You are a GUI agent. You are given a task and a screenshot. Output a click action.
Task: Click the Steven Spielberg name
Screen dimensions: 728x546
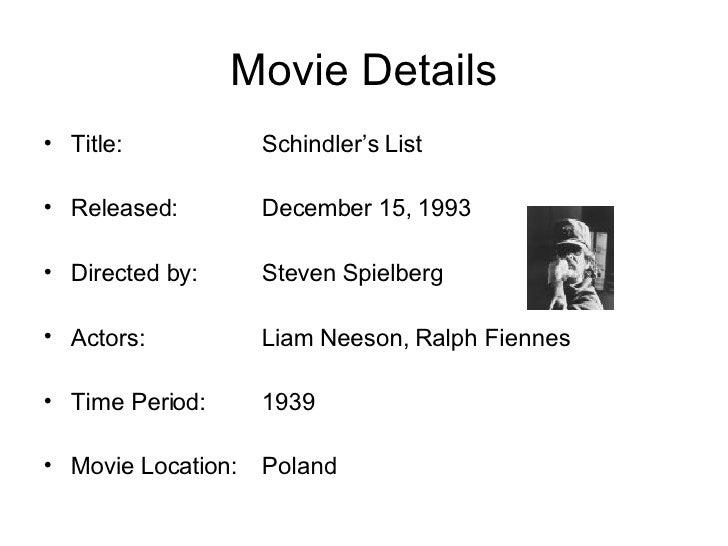(352, 273)
